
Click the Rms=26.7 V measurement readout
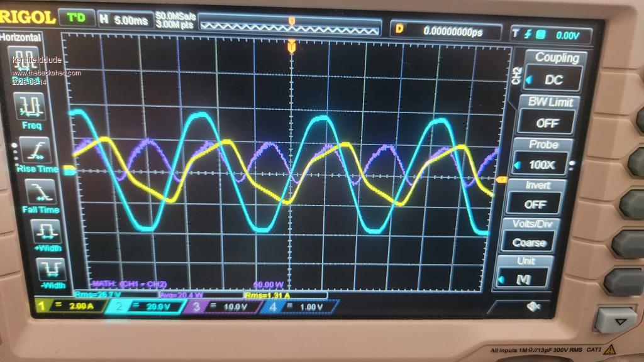97,294
